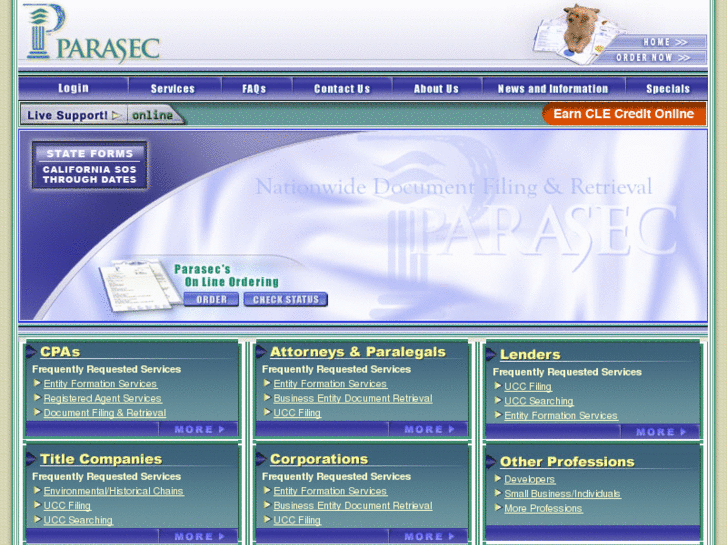The height and width of the screenshot is (545, 727).
Task: Open UCC Filing under Lenders
Action: [x=528, y=387]
